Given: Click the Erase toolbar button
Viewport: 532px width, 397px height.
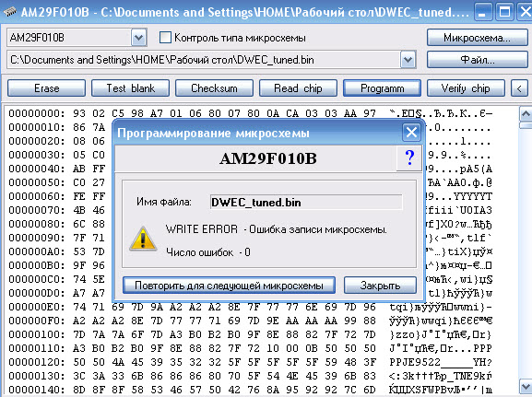Looking at the screenshot, I should (46, 88).
